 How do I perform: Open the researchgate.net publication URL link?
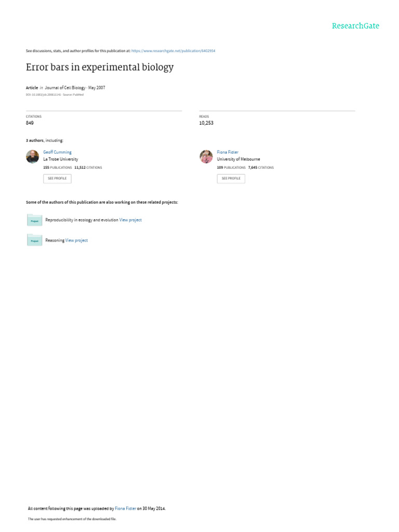pyautogui.click(x=174, y=51)
